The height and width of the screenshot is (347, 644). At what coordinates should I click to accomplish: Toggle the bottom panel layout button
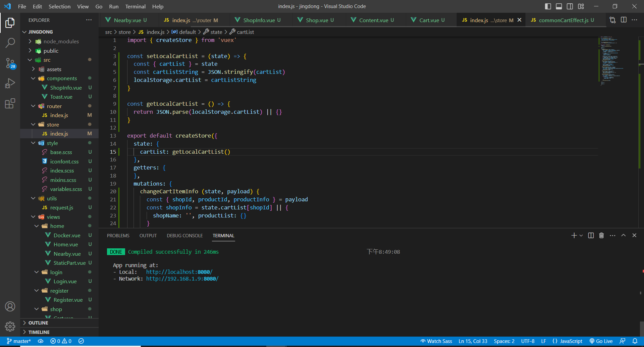click(x=559, y=6)
